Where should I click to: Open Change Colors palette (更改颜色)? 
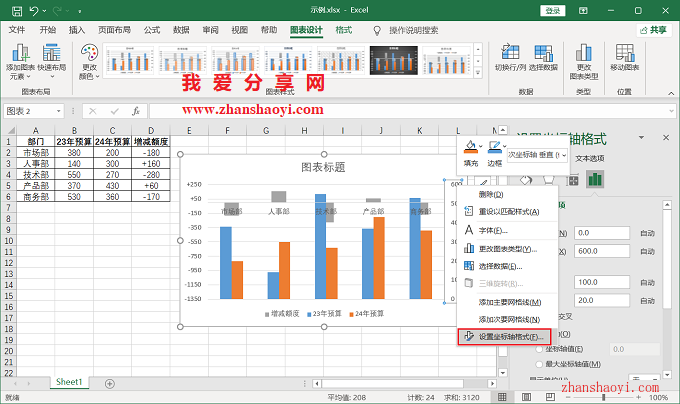tap(89, 62)
